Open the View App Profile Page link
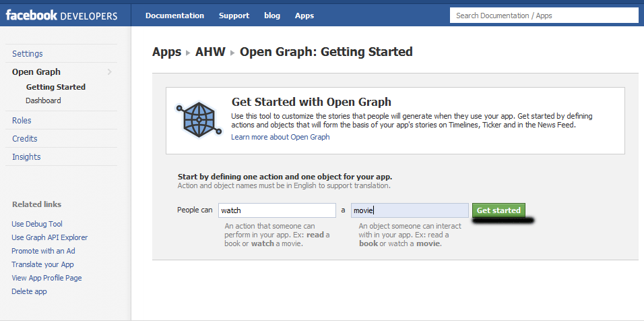This screenshot has height=321, width=644. coord(47,279)
